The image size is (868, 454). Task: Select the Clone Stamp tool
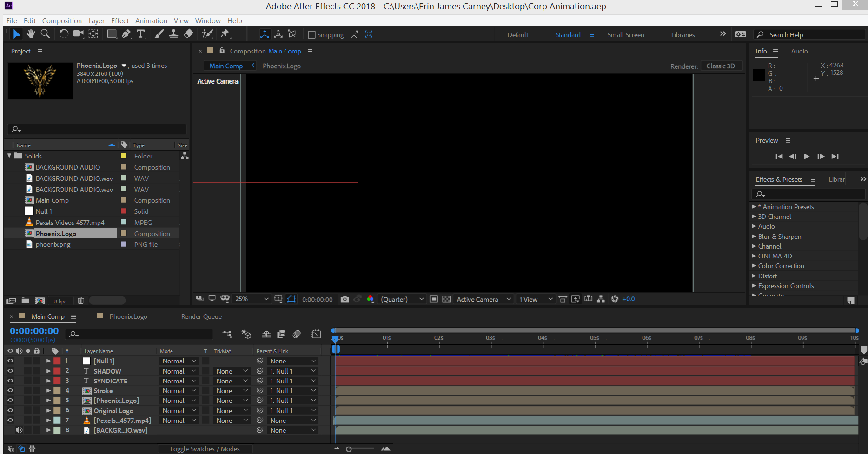(x=173, y=34)
